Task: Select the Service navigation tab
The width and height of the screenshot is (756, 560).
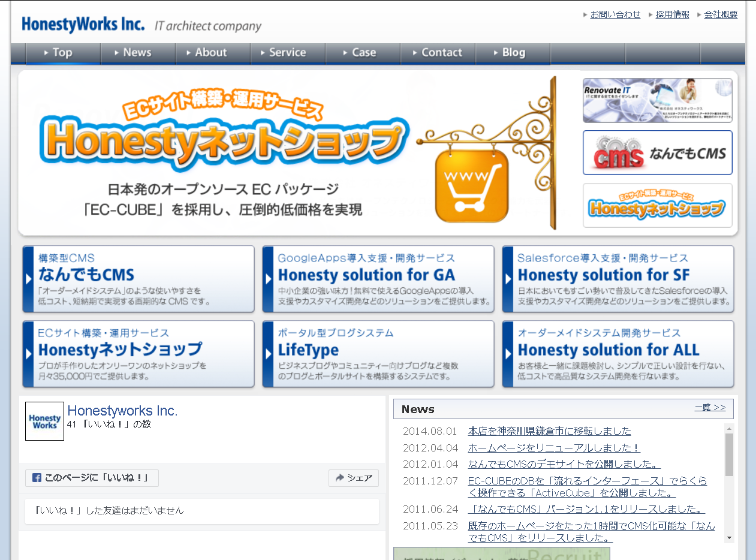Action: coord(288,53)
